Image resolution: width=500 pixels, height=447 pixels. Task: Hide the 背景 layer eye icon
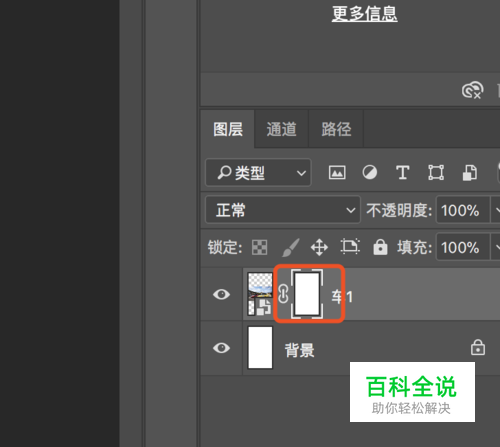click(221, 348)
